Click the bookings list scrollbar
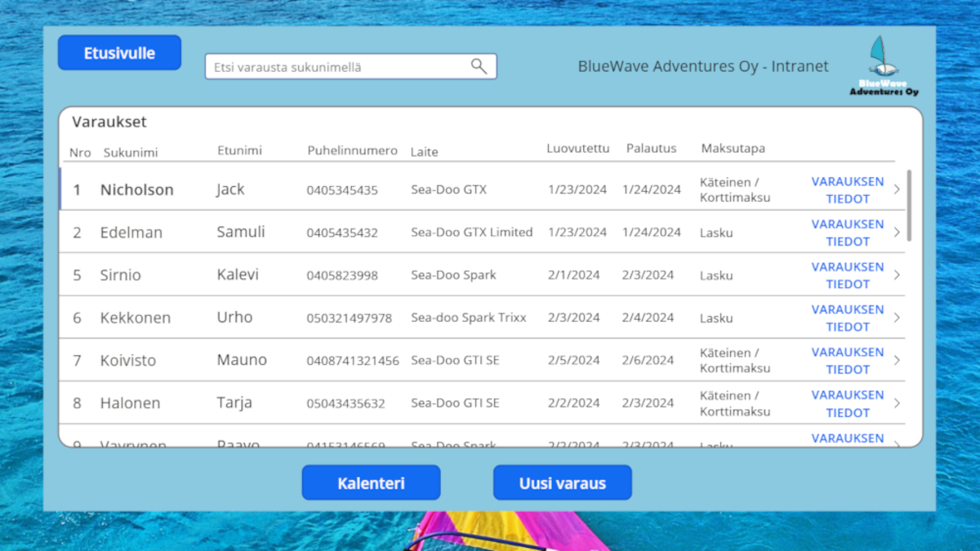The width and height of the screenshot is (980, 551). coord(910,204)
